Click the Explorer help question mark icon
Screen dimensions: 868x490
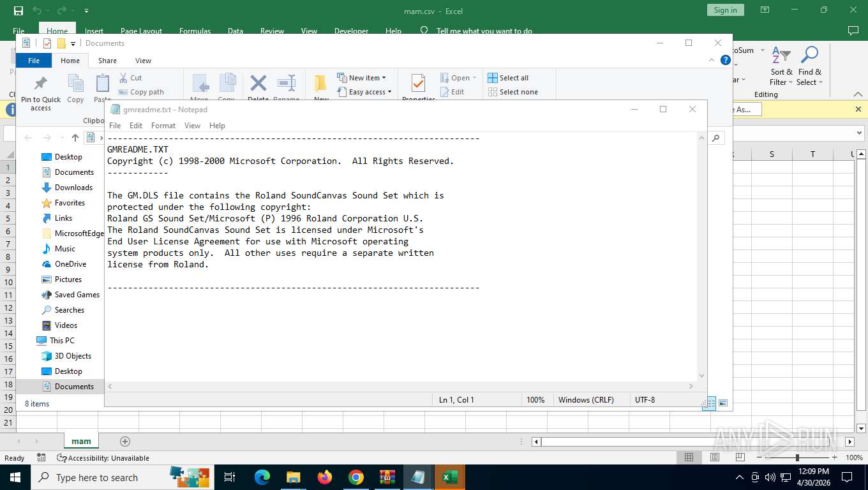725,60
